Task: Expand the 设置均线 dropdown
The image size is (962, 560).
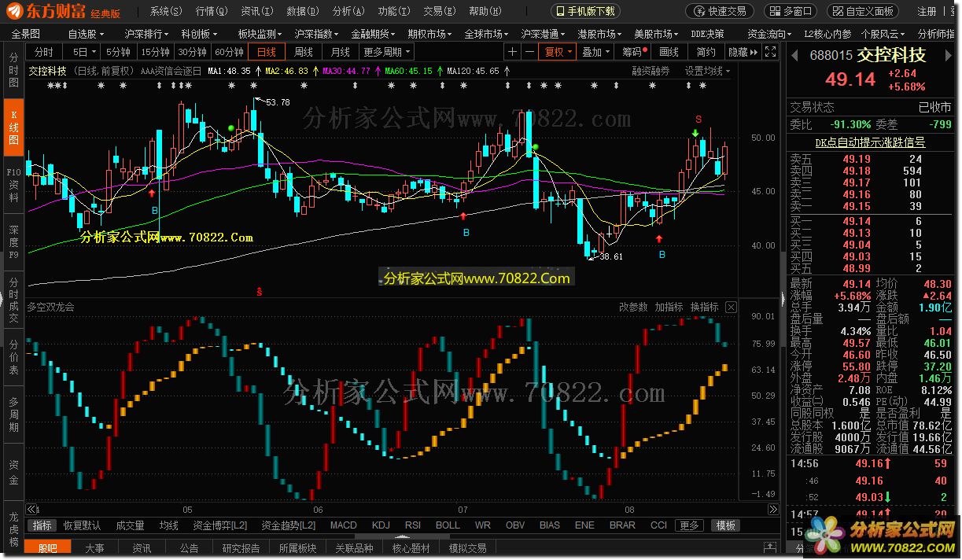Action: pos(707,71)
